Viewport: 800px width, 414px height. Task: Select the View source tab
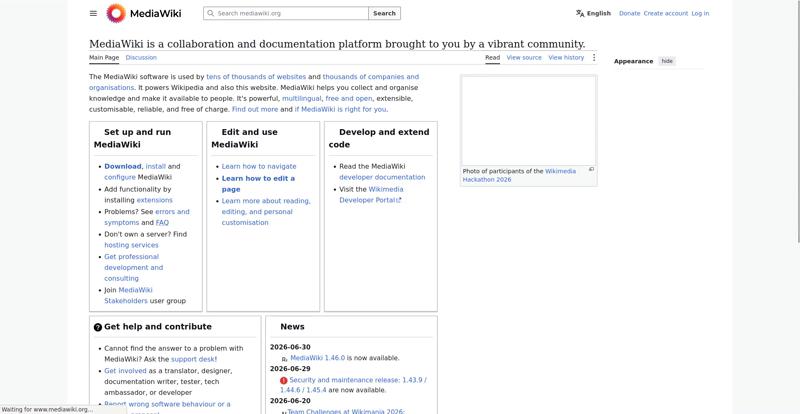coord(524,58)
